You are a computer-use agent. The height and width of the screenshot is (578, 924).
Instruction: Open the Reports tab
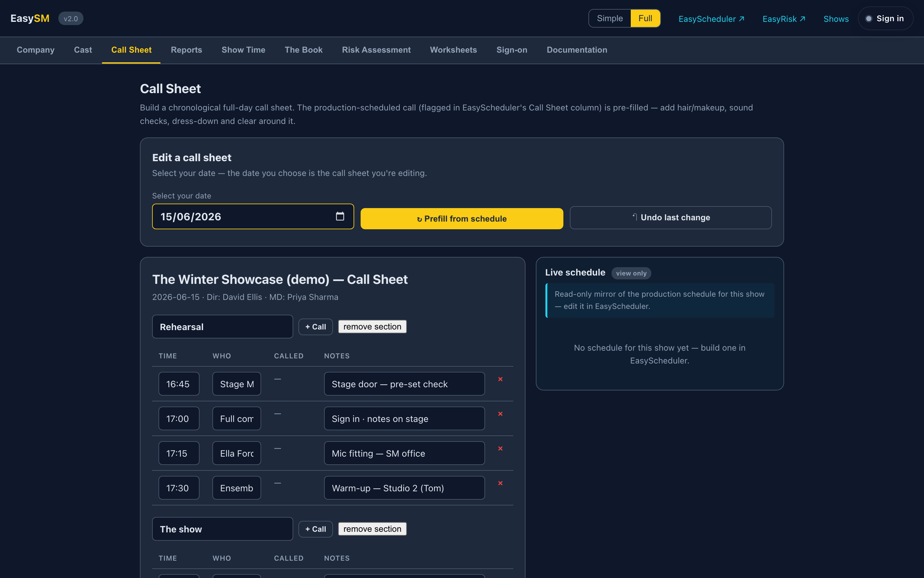coord(186,50)
